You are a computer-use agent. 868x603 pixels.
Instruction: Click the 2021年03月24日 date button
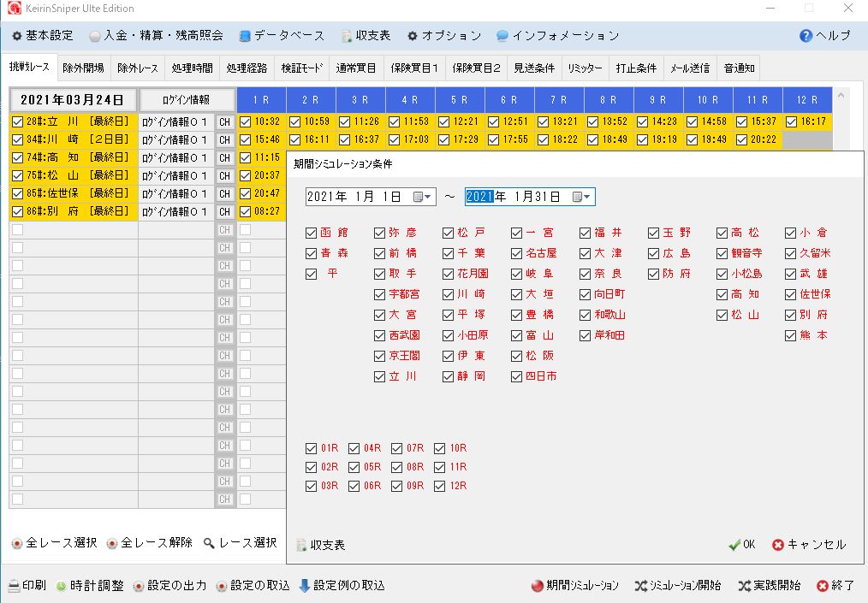pos(72,100)
